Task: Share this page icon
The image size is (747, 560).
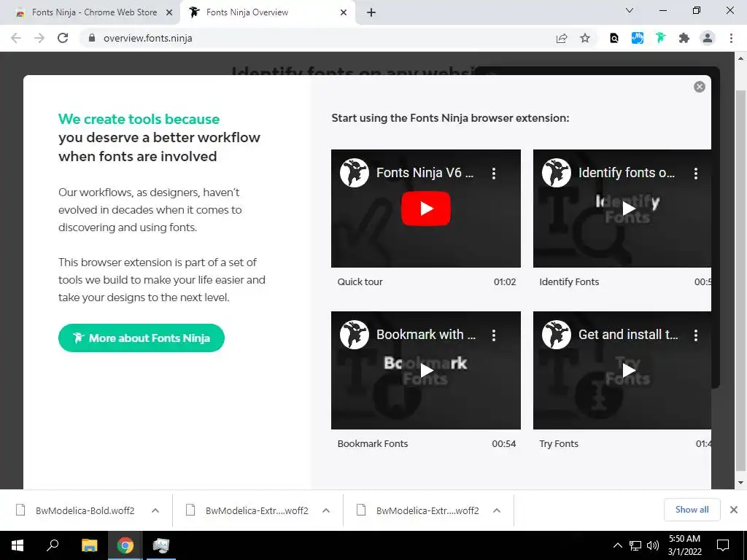Action: click(562, 39)
